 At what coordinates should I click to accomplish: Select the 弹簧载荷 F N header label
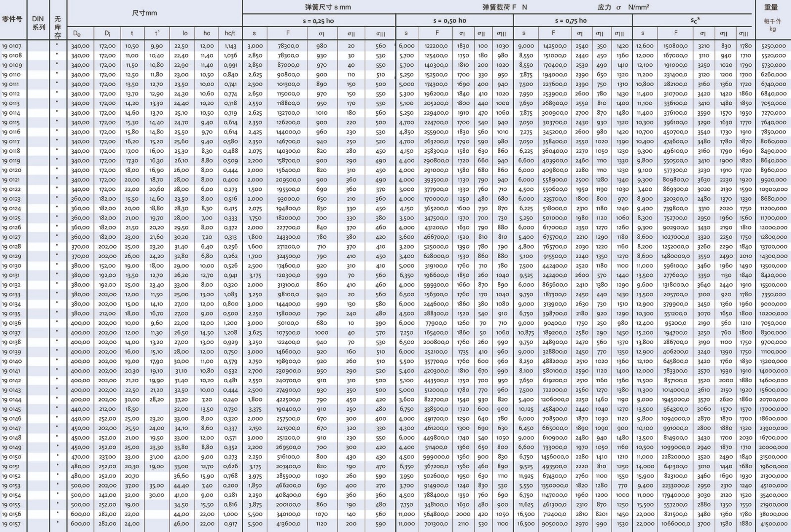[x=505, y=7]
